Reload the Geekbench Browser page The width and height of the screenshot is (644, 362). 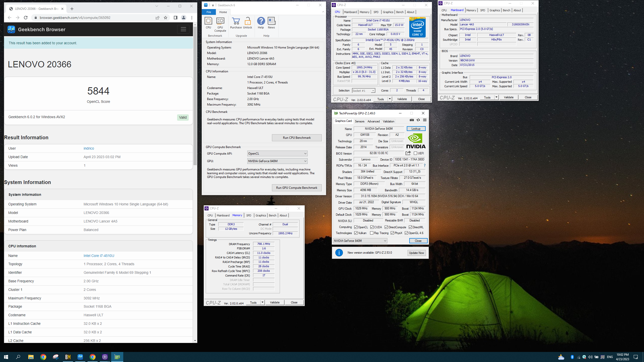point(26,18)
